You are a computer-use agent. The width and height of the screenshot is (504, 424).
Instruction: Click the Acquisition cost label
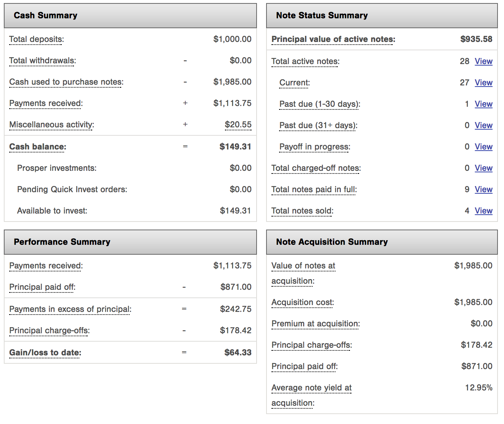pos(303,302)
